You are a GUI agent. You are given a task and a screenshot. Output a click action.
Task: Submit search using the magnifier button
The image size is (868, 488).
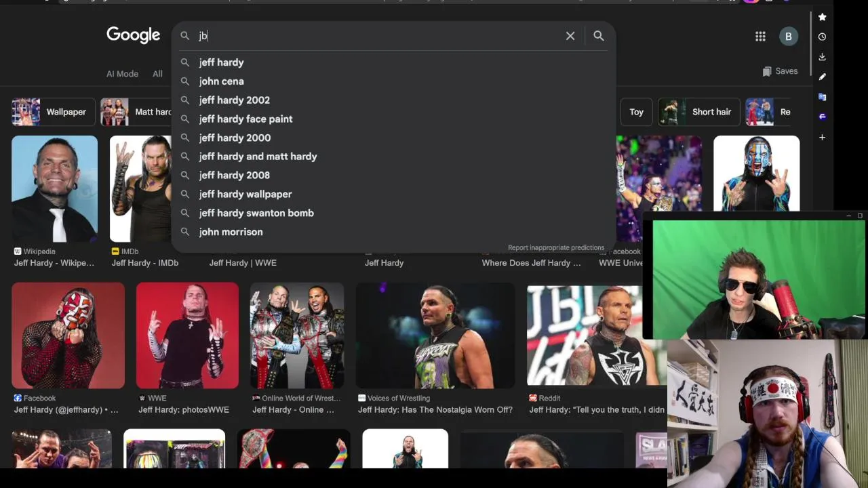click(598, 36)
